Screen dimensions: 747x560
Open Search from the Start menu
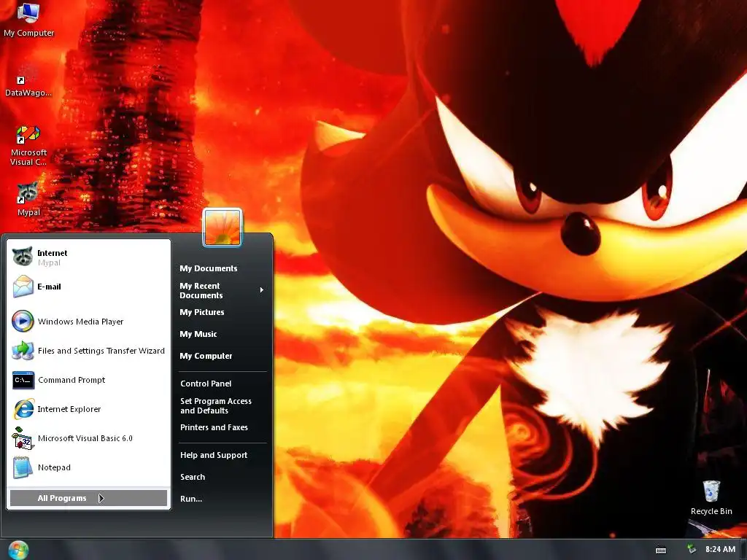(193, 477)
